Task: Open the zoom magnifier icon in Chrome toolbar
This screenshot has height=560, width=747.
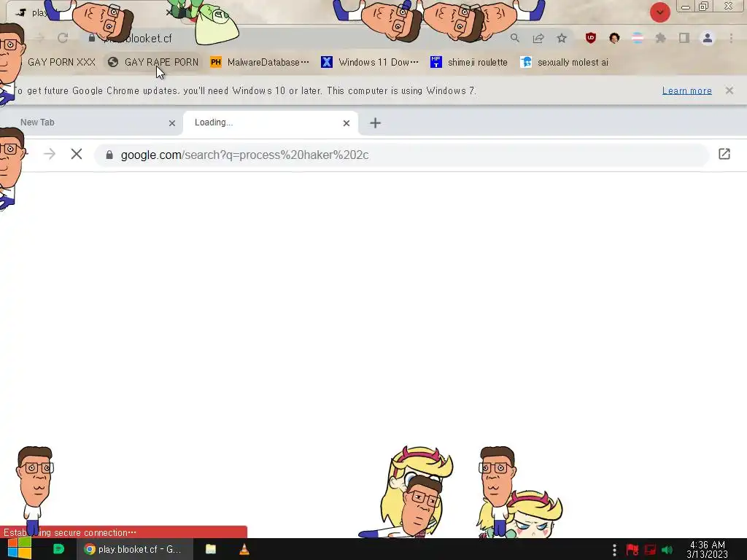Action: (x=515, y=38)
